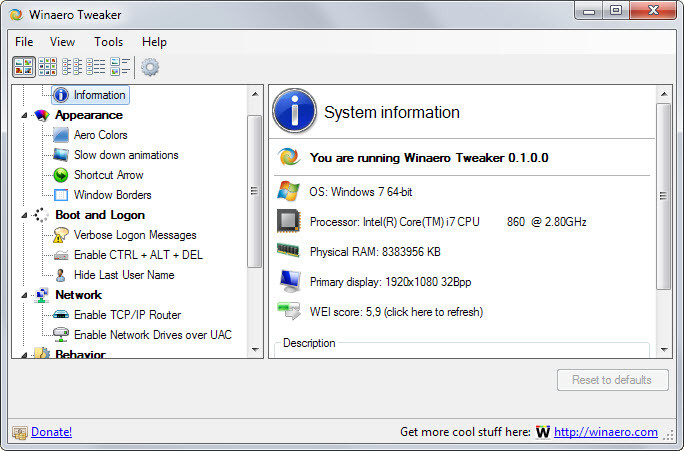The image size is (684, 451).
Task: Select the Aero Colors tree item
Action: (100, 135)
